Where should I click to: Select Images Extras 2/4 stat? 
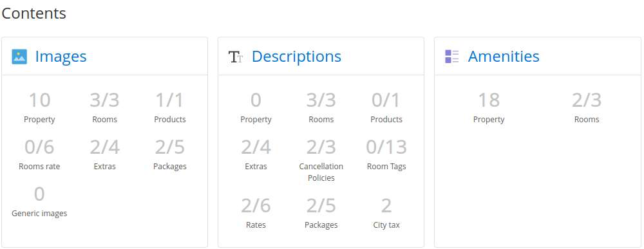pyautogui.click(x=105, y=154)
